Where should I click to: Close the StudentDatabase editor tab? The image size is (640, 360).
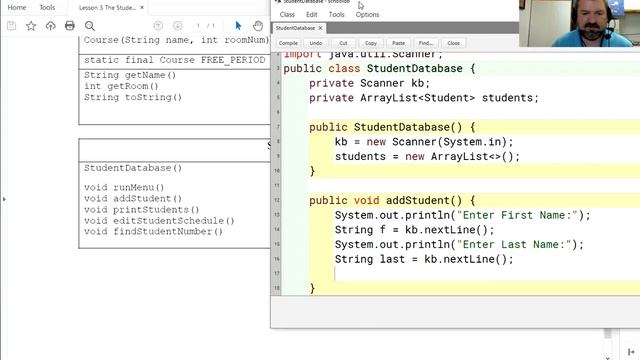click(x=320, y=28)
